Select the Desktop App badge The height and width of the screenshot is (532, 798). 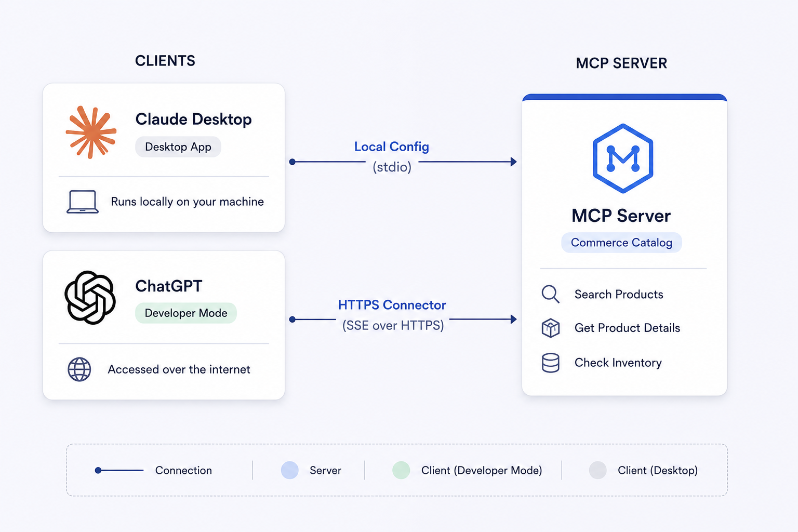pyautogui.click(x=178, y=147)
